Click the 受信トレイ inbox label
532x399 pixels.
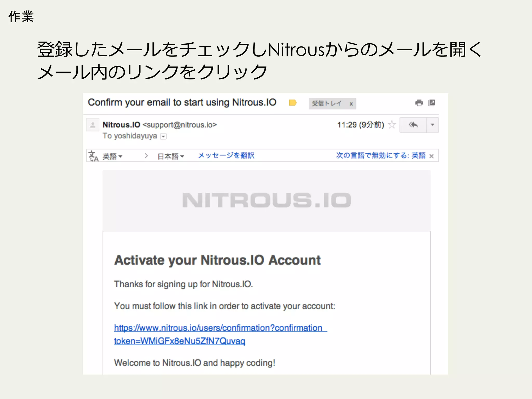click(327, 103)
